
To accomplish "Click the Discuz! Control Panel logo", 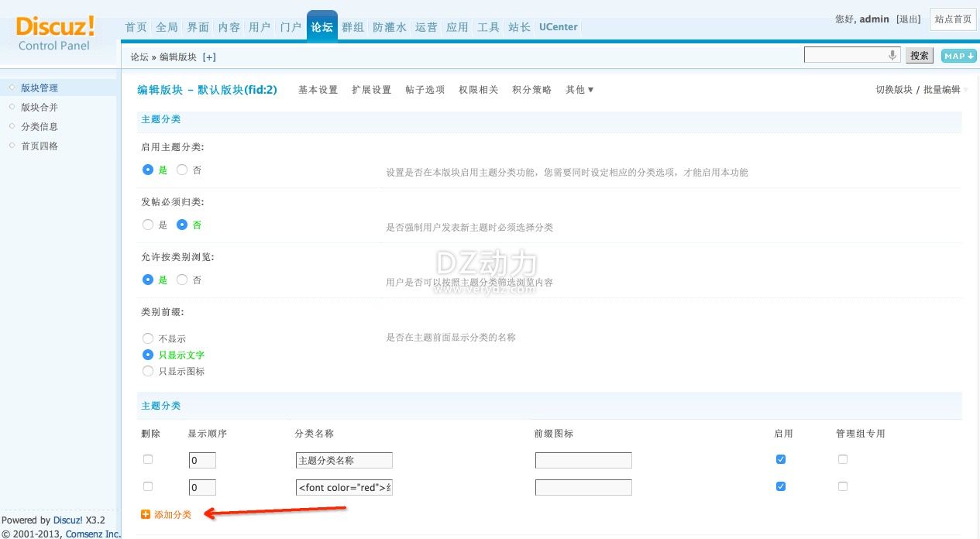I will [x=55, y=33].
